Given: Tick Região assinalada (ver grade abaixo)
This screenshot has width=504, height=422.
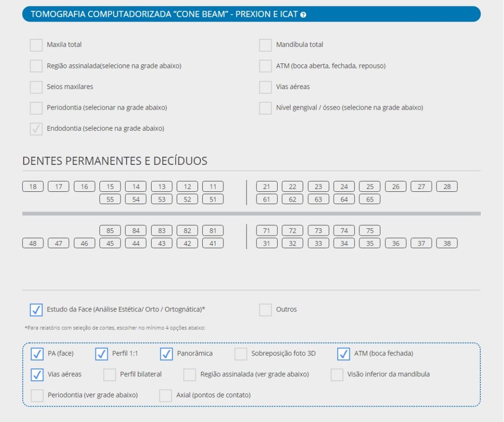Looking at the screenshot, I should click(189, 374).
